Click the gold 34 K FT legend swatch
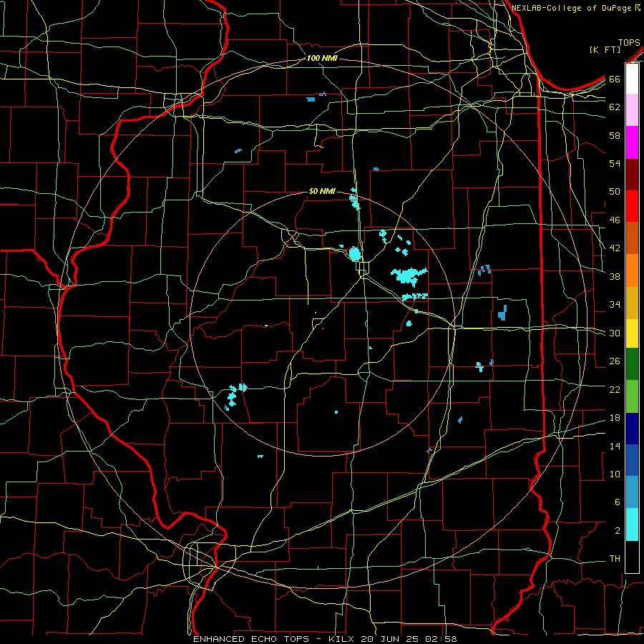Image resolution: width=644 pixels, height=644 pixels. click(x=632, y=303)
